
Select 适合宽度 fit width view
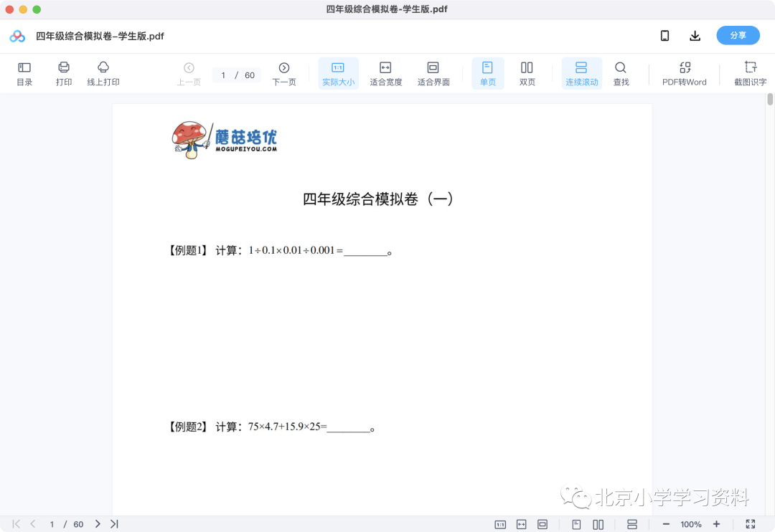pyautogui.click(x=385, y=73)
